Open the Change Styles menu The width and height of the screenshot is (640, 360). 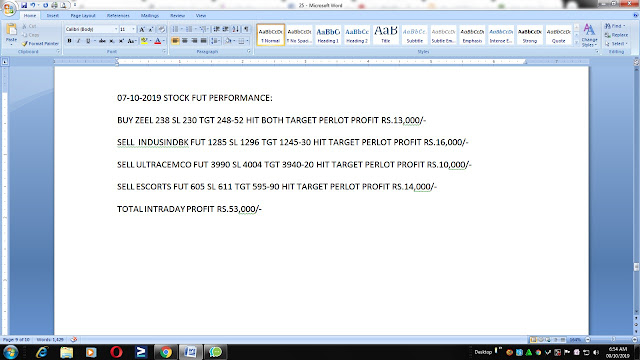[589, 35]
